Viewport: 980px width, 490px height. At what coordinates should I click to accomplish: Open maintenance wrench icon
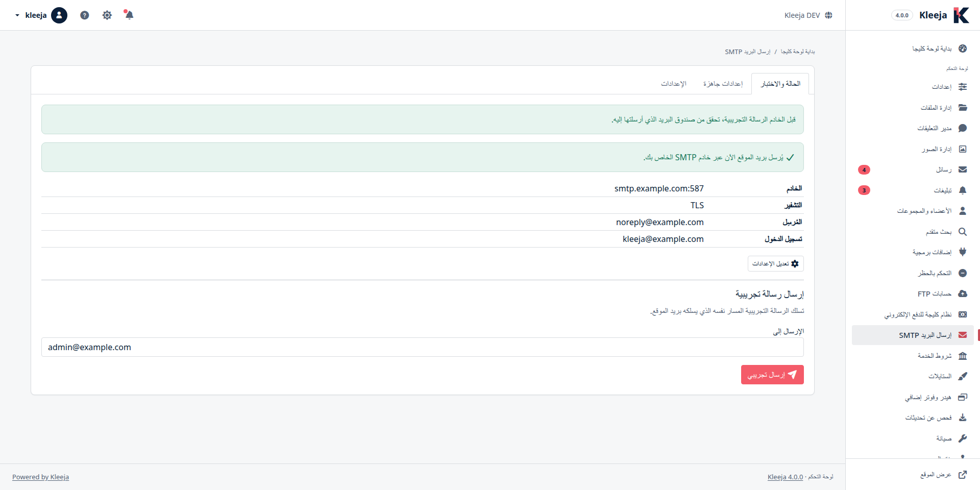pyautogui.click(x=963, y=438)
